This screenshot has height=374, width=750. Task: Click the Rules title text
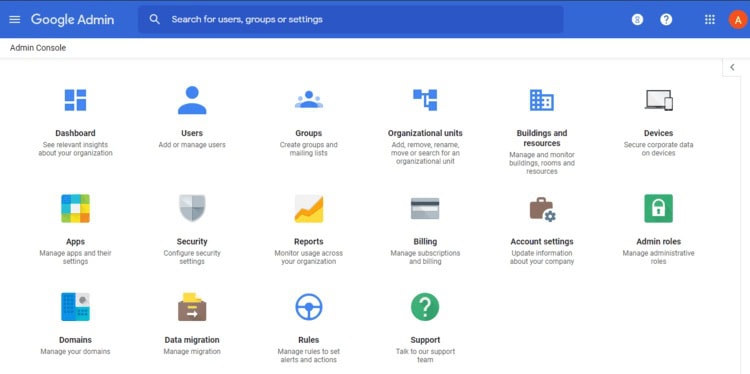(309, 340)
